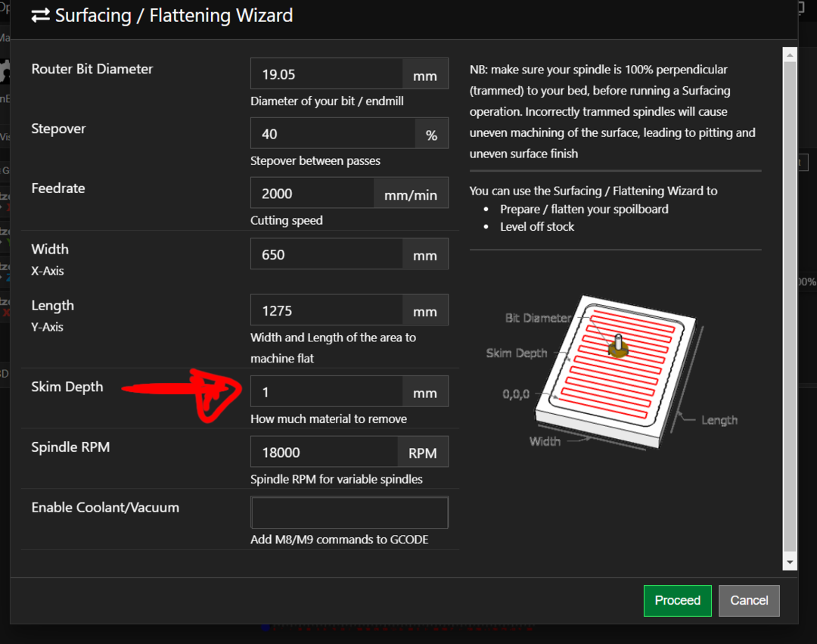
Task: Click the mm/min unit badge next to Feedrate
Action: (x=410, y=194)
